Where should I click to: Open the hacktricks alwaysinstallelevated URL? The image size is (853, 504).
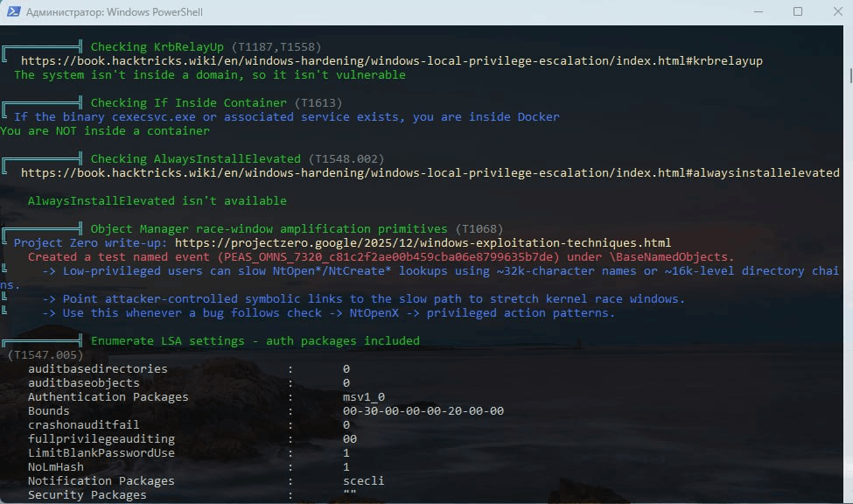click(x=430, y=173)
